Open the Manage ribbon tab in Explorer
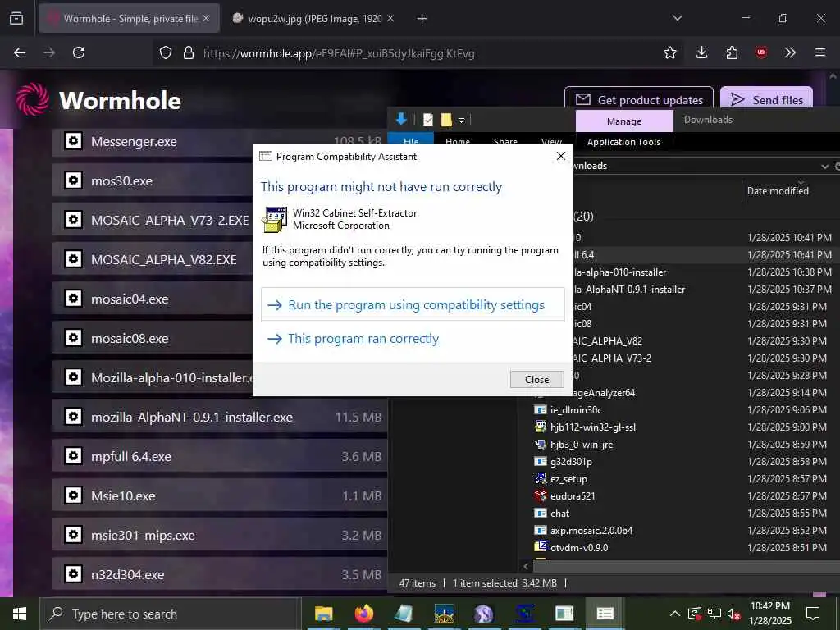The width and height of the screenshot is (840, 630). (x=624, y=121)
